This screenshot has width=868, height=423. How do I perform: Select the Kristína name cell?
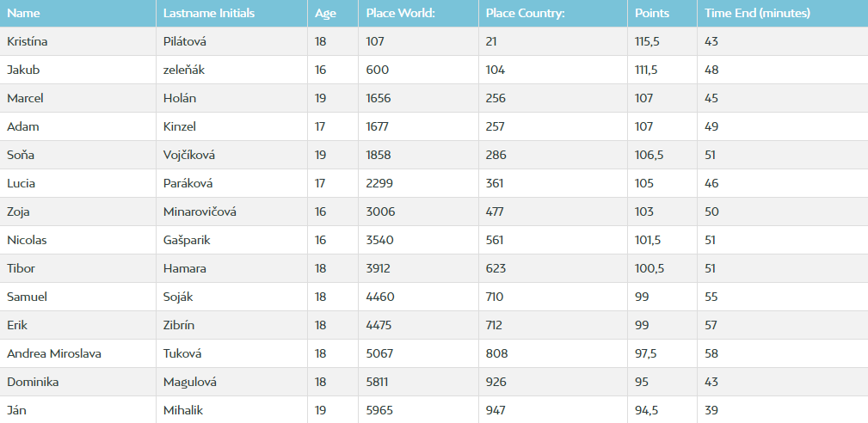click(77, 41)
